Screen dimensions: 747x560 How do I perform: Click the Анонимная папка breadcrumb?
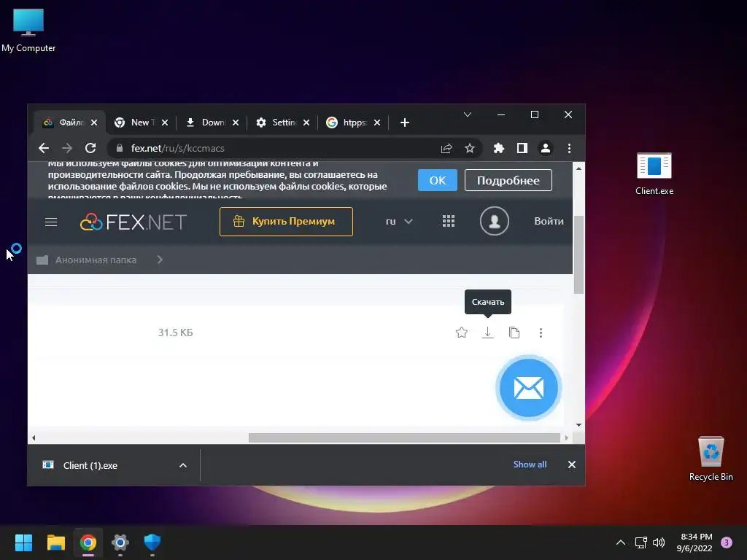[96, 260]
